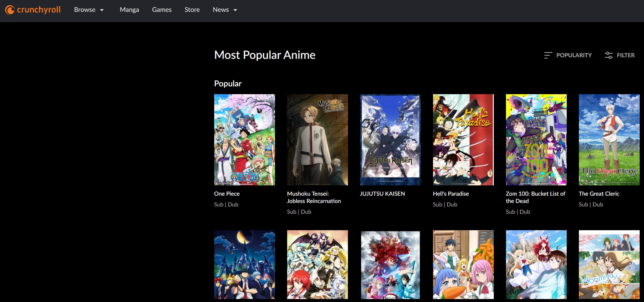
Task: Click the Most Popular Anime heading
Action: coord(265,55)
